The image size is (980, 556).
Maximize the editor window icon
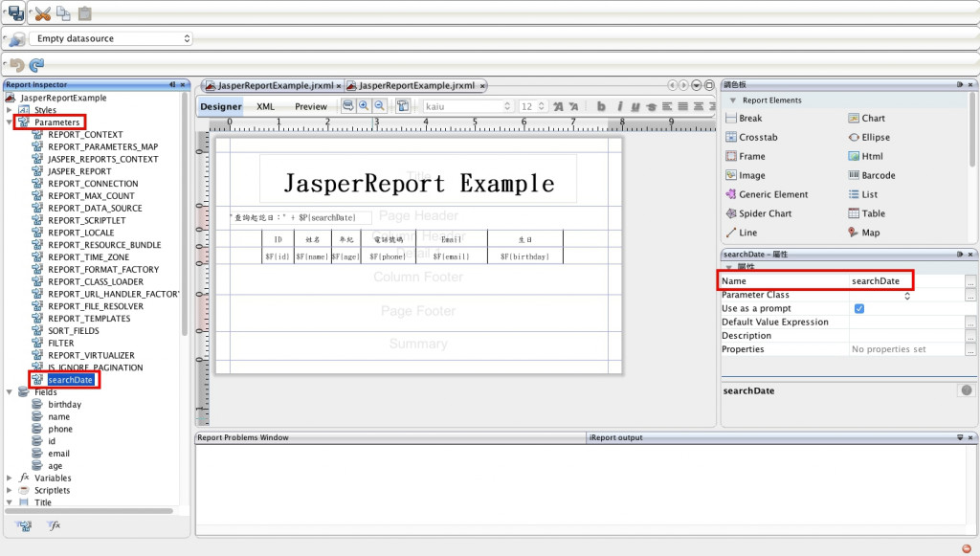click(x=709, y=85)
